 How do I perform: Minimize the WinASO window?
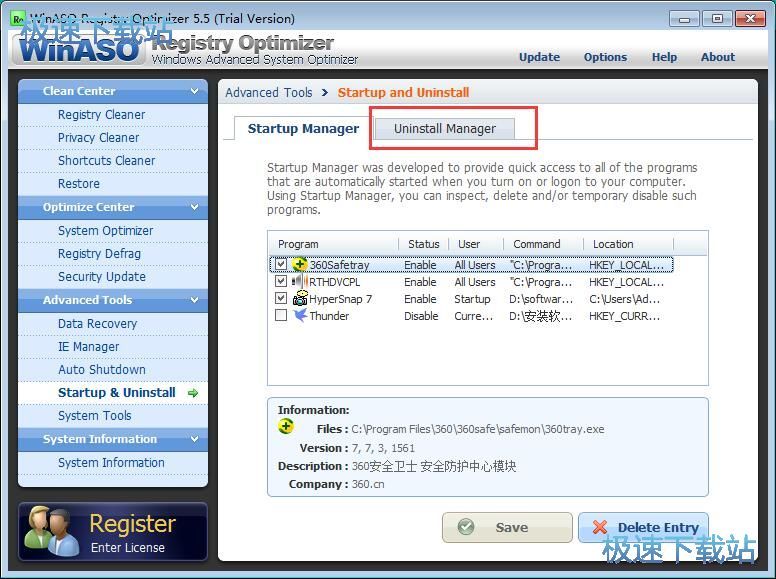(684, 19)
